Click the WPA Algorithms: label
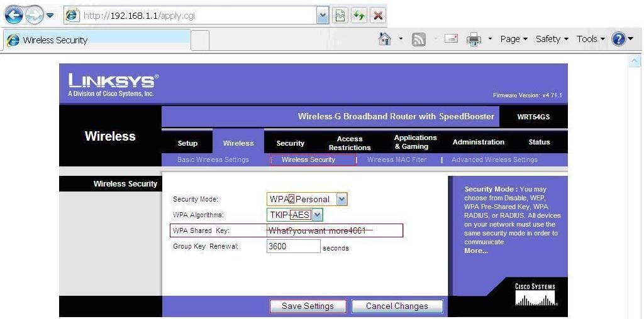 198,215
